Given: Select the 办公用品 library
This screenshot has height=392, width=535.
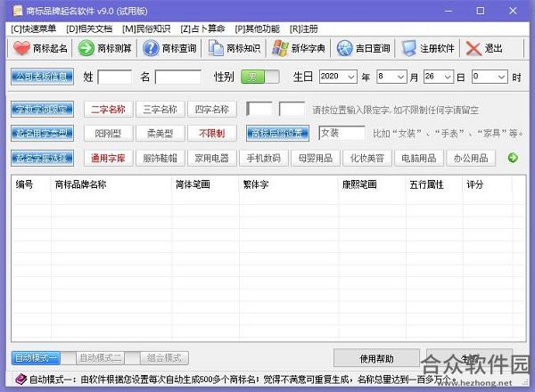Looking at the screenshot, I should (x=471, y=159).
